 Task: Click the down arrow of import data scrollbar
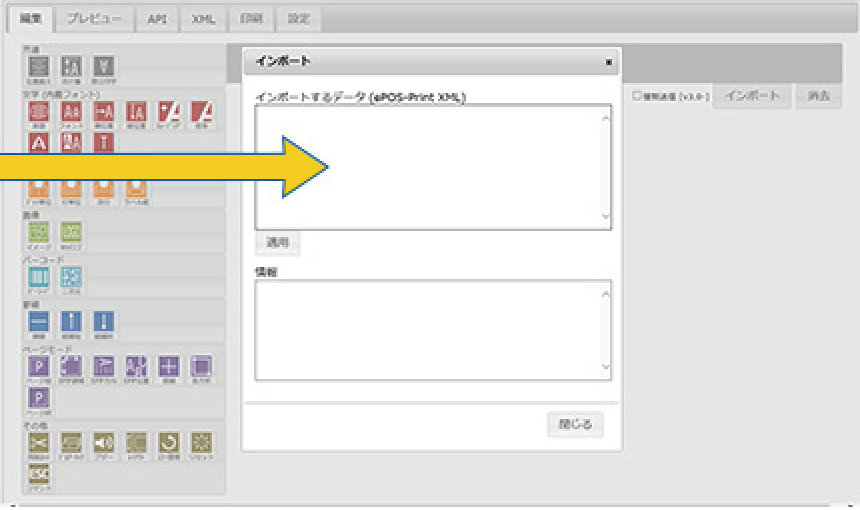[x=605, y=217]
